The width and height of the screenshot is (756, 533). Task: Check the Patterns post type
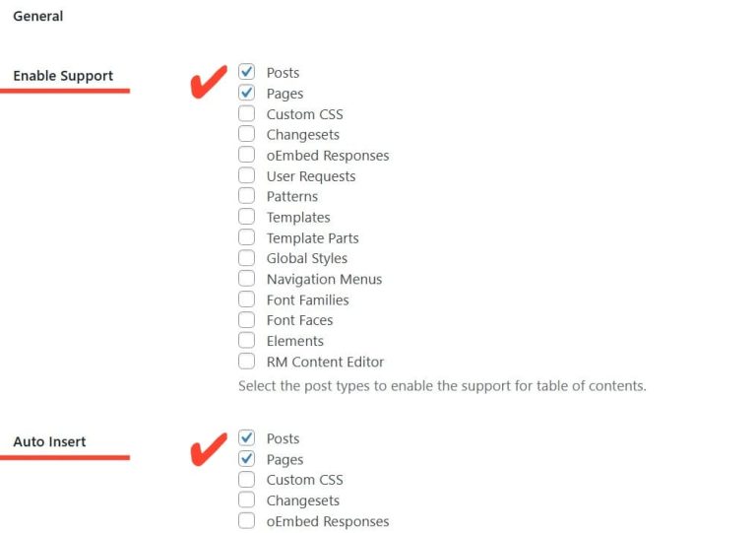pos(246,196)
